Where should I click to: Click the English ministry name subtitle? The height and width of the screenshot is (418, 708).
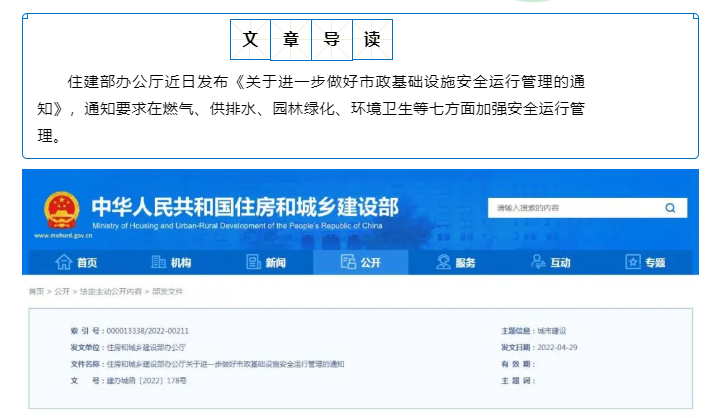[x=237, y=226]
